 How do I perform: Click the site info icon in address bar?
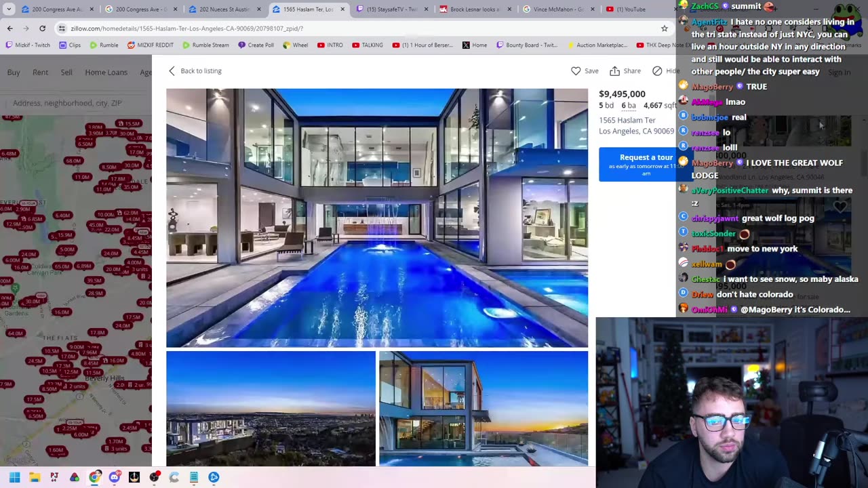pyautogui.click(x=62, y=28)
